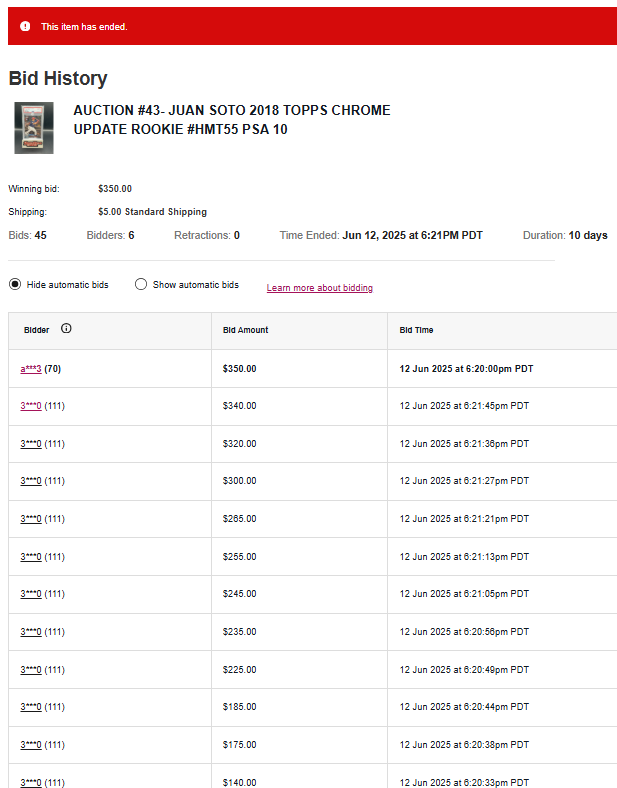Image resolution: width=617 pixels, height=788 pixels.
Task: Click bid time '12 Jun 2025 at 6:20:38pm PDT'
Action: click(x=464, y=745)
